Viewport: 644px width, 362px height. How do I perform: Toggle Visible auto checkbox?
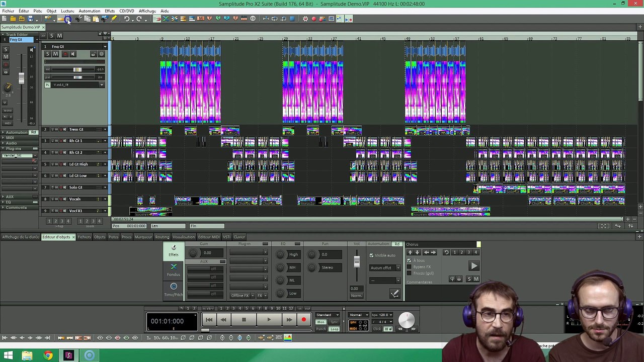(371, 255)
